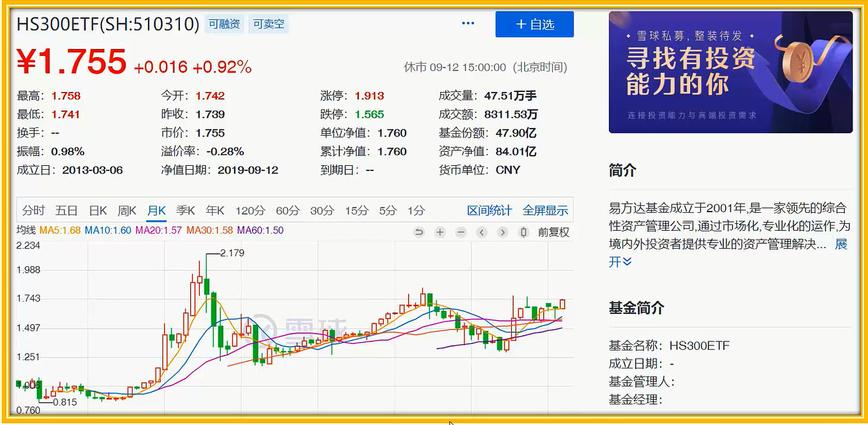Add HS300ETF to watchlist via 自选 button
This screenshot has height=425, width=868.
(534, 24)
